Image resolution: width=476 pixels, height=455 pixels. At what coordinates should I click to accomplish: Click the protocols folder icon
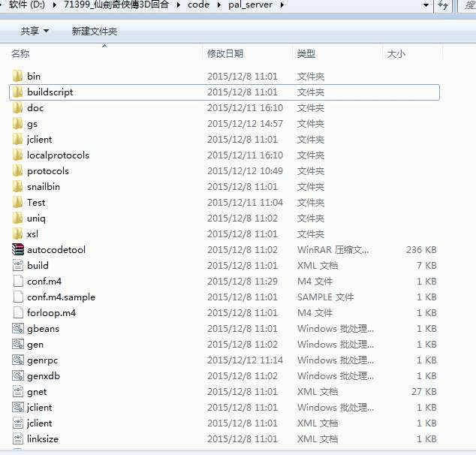coord(17,171)
